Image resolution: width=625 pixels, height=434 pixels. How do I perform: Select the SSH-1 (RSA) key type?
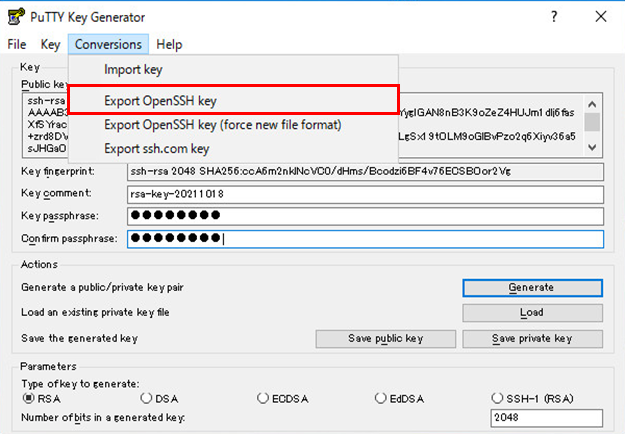click(533, 398)
